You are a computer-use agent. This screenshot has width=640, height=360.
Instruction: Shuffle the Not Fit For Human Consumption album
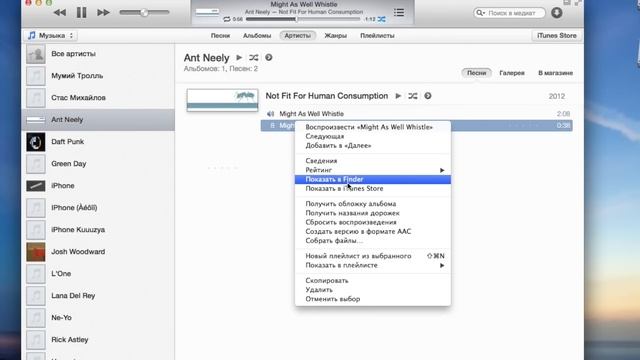point(413,96)
